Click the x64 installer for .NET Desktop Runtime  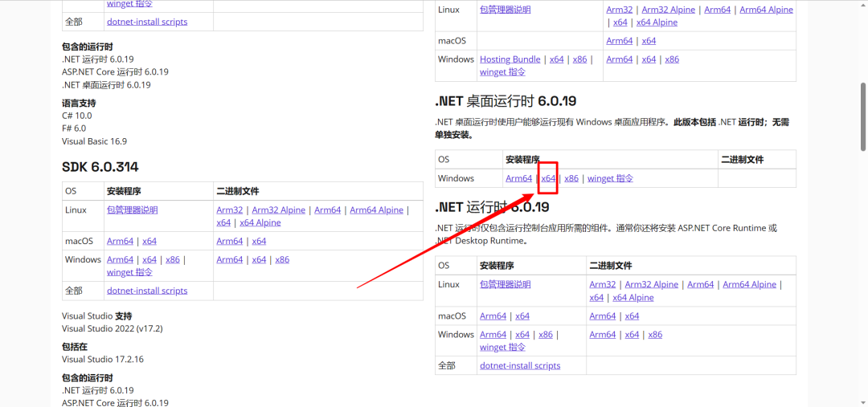[x=548, y=178]
